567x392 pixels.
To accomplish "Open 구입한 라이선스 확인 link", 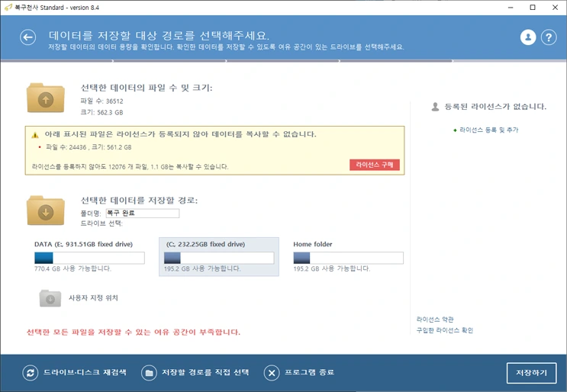I will point(445,330).
